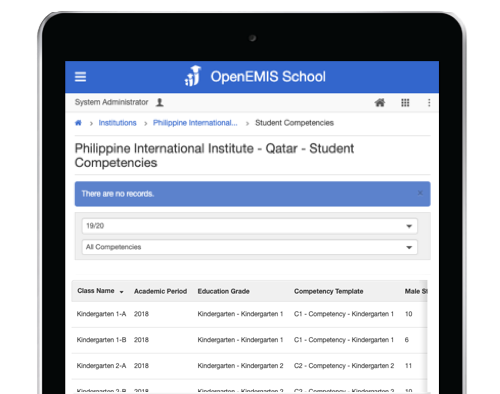Open the Institutions breadcrumb link
The height and width of the screenshot is (394, 500).
click(117, 123)
